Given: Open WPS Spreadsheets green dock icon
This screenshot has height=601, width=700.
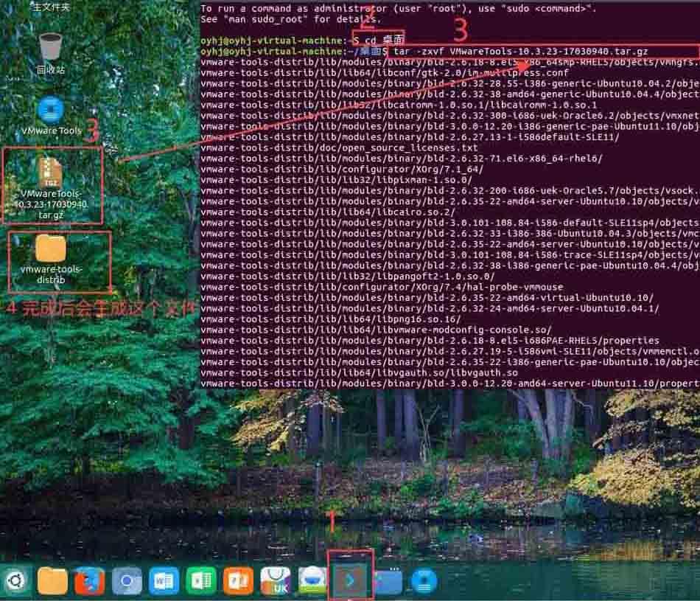Looking at the screenshot, I should point(201,581).
